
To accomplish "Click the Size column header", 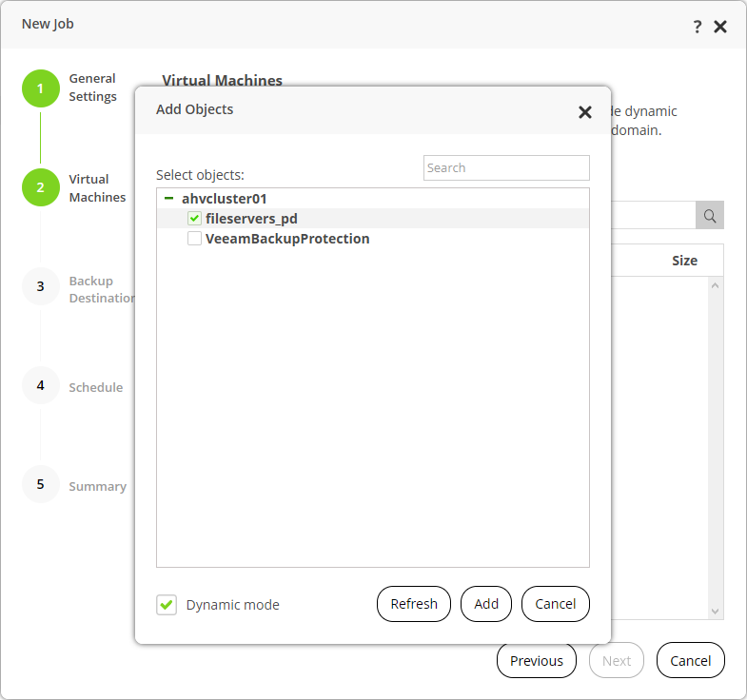I will click(x=684, y=261).
